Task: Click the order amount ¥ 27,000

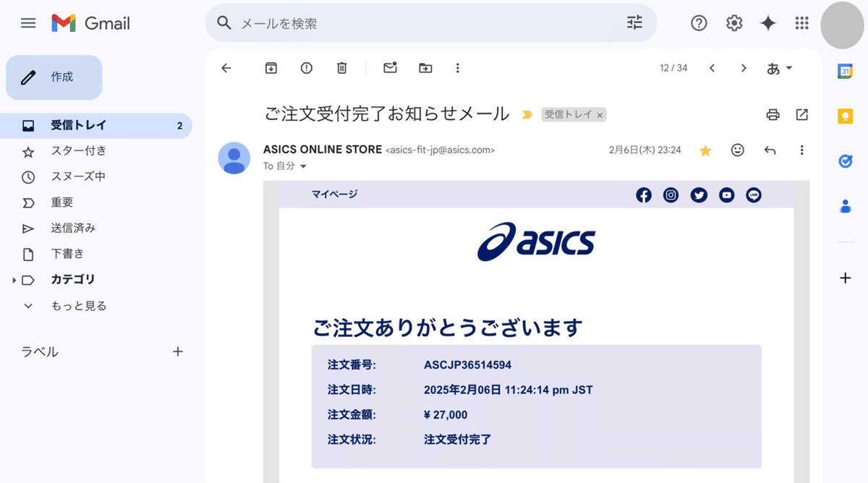Action: point(446,415)
